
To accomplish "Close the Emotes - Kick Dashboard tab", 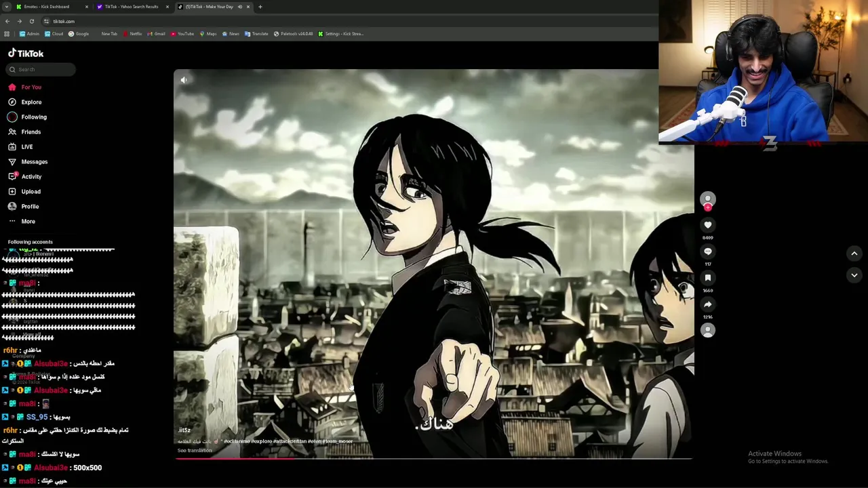I will coord(87,7).
